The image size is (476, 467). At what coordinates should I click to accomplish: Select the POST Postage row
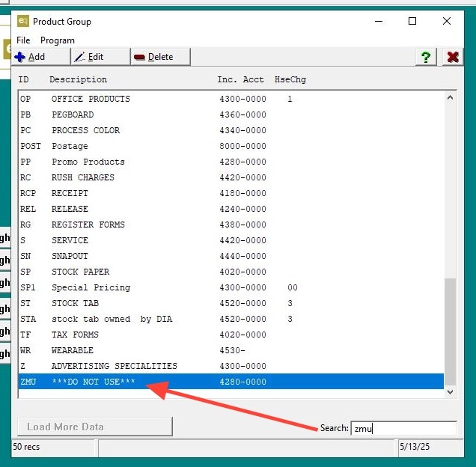click(x=231, y=146)
